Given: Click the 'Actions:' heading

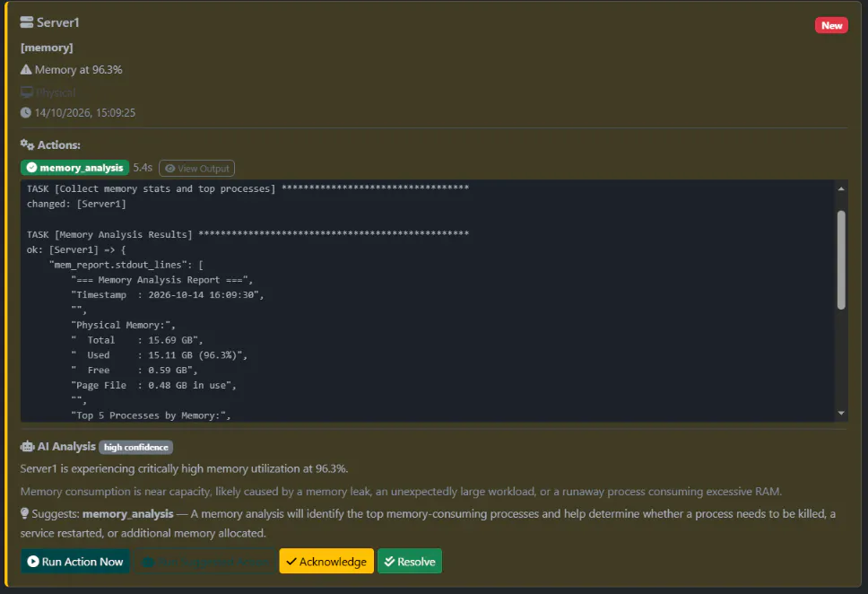Looking at the screenshot, I should 58,145.
